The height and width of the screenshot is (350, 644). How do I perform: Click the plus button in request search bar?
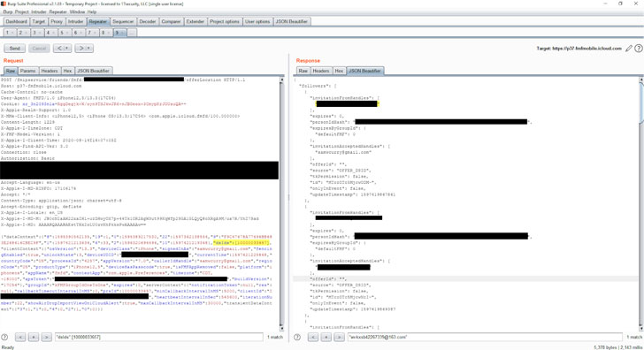point(34,337)
